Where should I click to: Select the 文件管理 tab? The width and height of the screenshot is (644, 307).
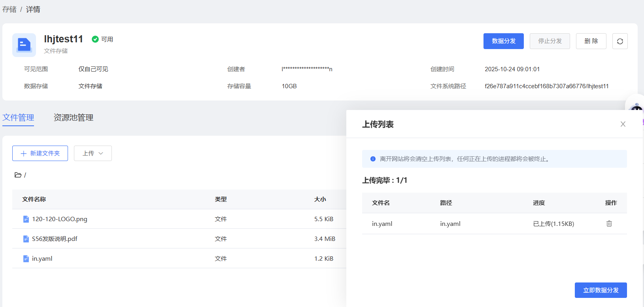pyautogui.click(x=18, y=117)
